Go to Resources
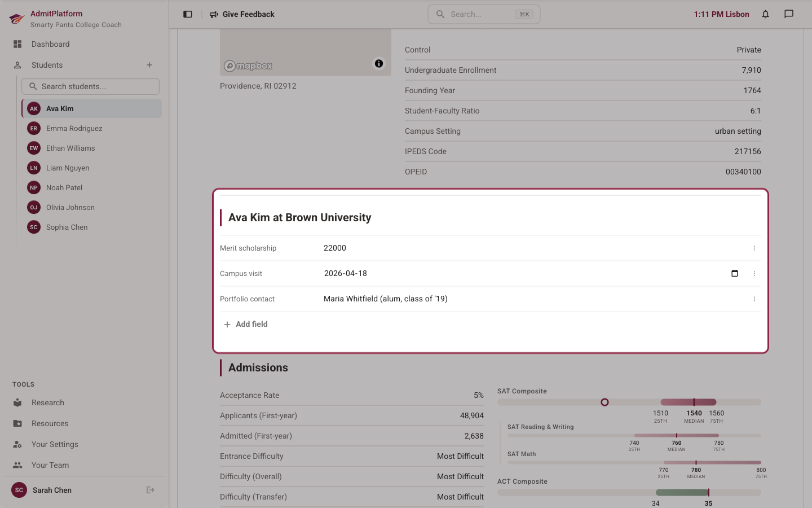The image size is (812, 508). click(x=85, y=423)
